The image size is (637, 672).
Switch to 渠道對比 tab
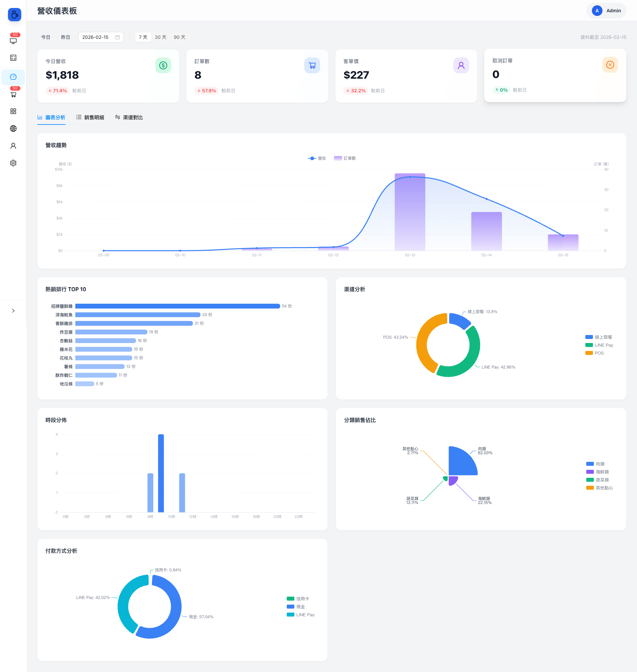point(129,118)
